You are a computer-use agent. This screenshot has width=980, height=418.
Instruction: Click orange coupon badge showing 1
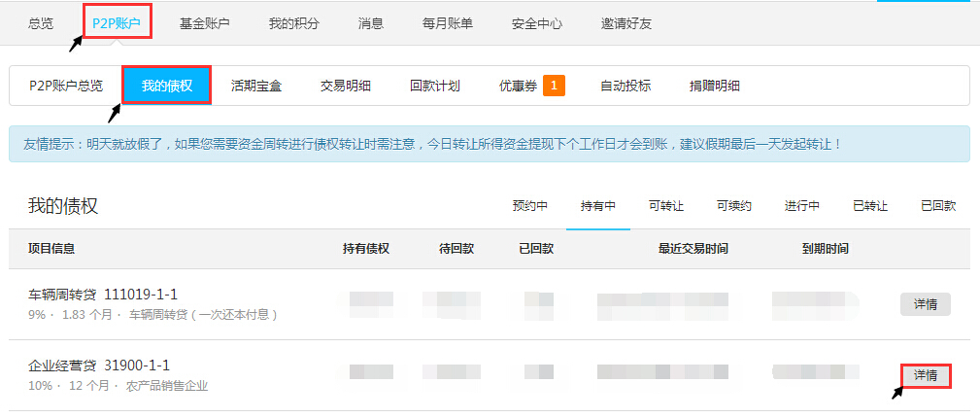pyautogui.click(x=554, y=86)
